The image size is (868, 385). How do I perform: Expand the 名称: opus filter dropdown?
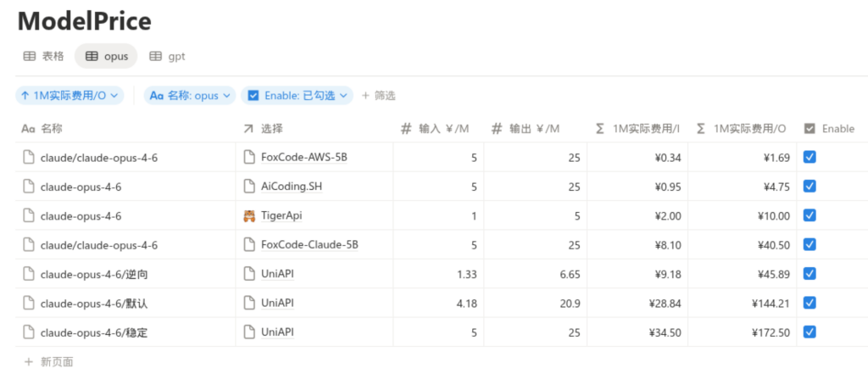[189, 96]
